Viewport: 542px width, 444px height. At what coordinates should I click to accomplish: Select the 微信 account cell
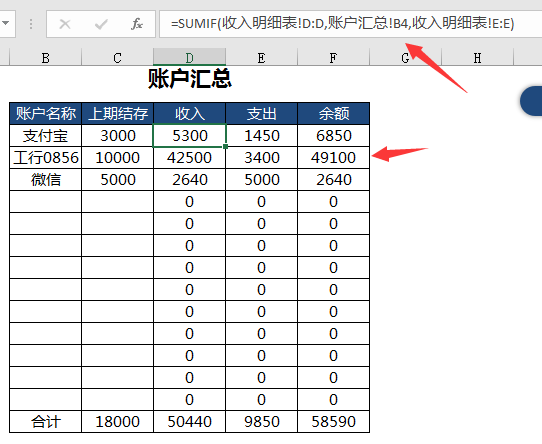45,179
